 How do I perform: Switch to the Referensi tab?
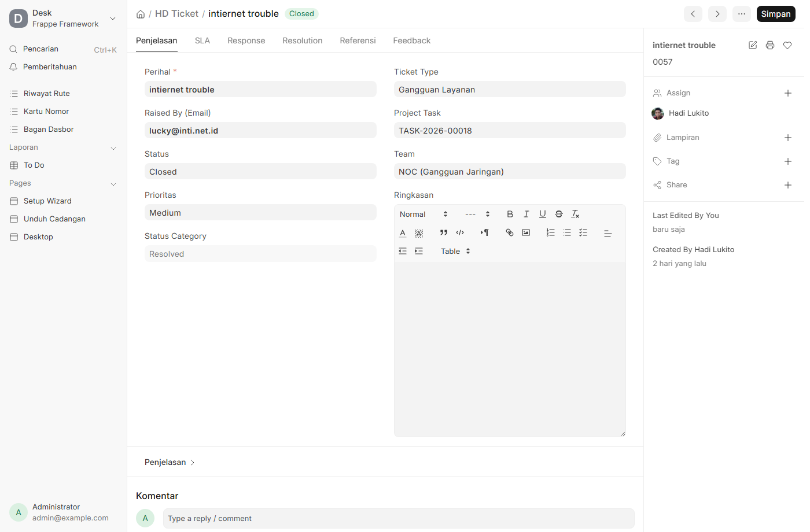tap(358, 40)
